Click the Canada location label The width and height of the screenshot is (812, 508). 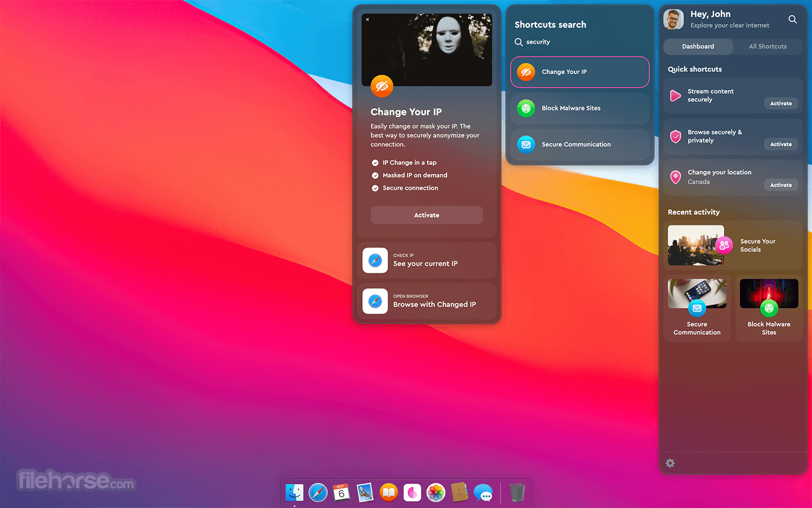point(698,182)
